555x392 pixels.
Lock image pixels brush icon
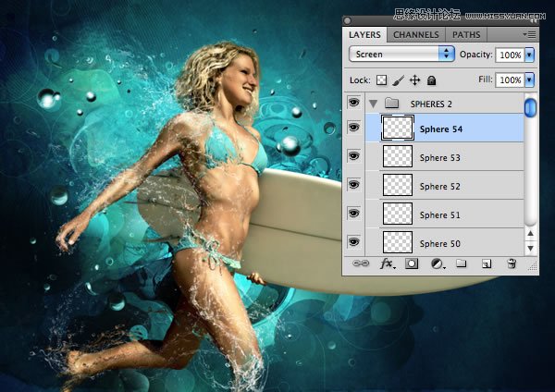coord(398,80)
